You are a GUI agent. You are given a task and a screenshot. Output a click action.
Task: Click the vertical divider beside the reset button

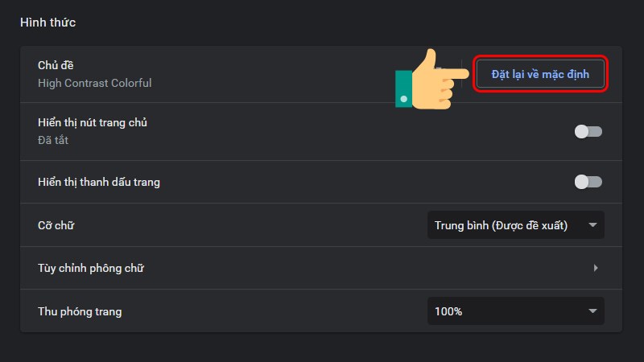[462, 73]
